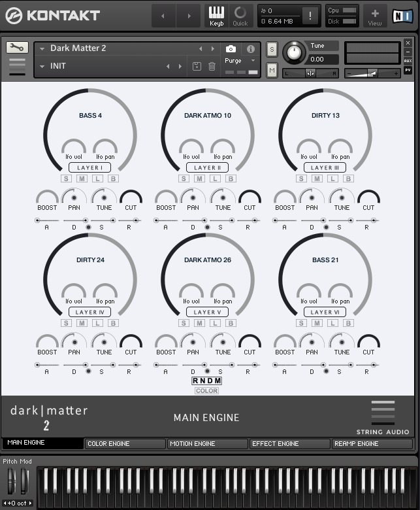
Task: Open the instrument info icon
Action: point(250,49)
